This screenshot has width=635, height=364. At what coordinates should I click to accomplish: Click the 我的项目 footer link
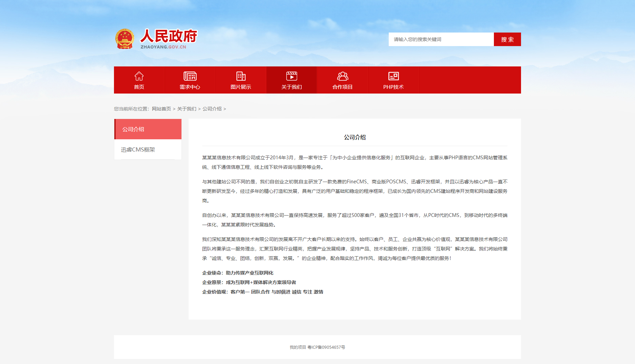[297, 347]
